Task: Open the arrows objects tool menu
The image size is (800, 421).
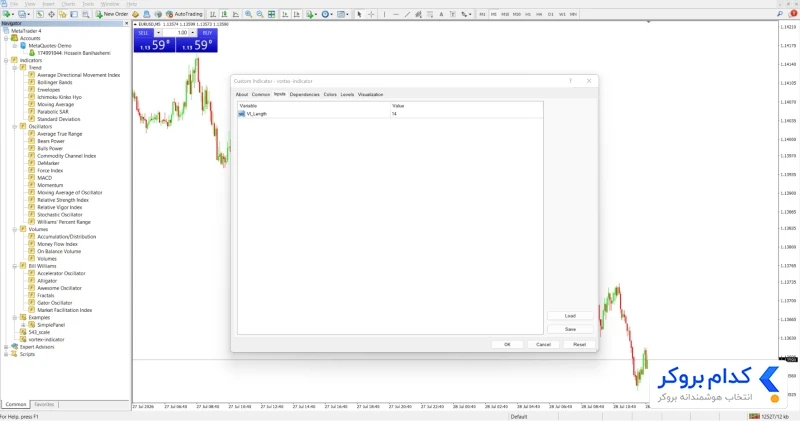Action: pos(465,14)
